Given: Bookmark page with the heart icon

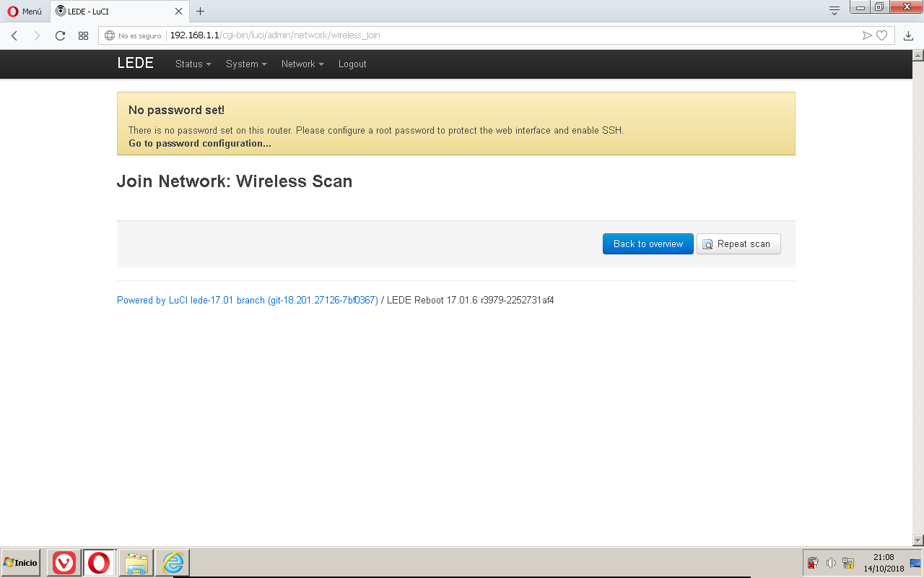Looking at the screenshot, I should [881, 35].
